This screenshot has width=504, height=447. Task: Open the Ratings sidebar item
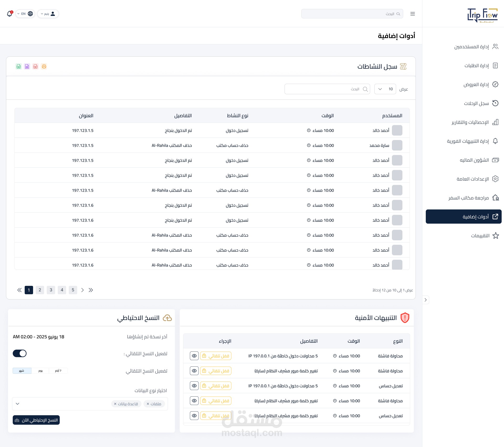point(480,236)
